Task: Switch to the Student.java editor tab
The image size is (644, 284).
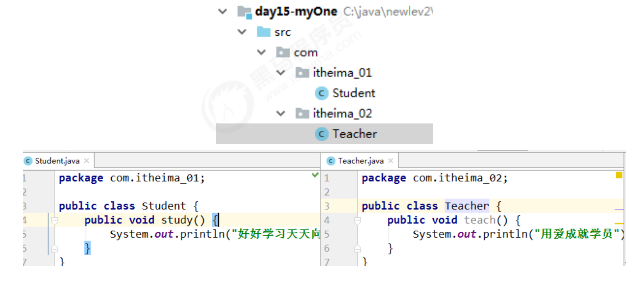Action: [57, 161]
